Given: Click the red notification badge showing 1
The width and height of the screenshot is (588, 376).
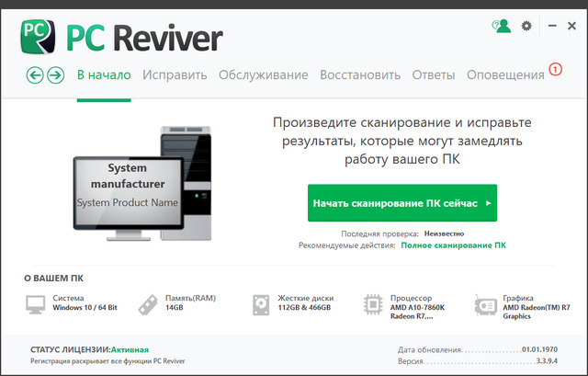Looking at the screenshot, I should click(x=555, y=70).
